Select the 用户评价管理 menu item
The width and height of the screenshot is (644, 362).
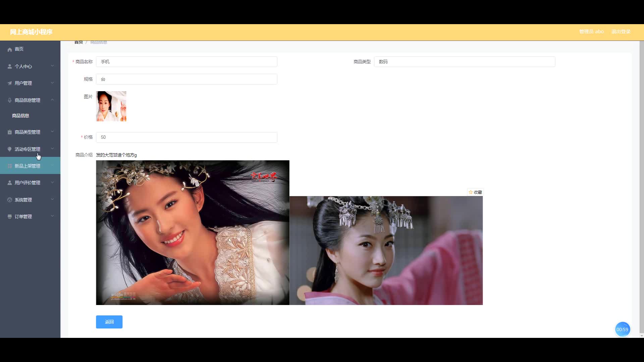pyautogui.click(x=30, y=183)
